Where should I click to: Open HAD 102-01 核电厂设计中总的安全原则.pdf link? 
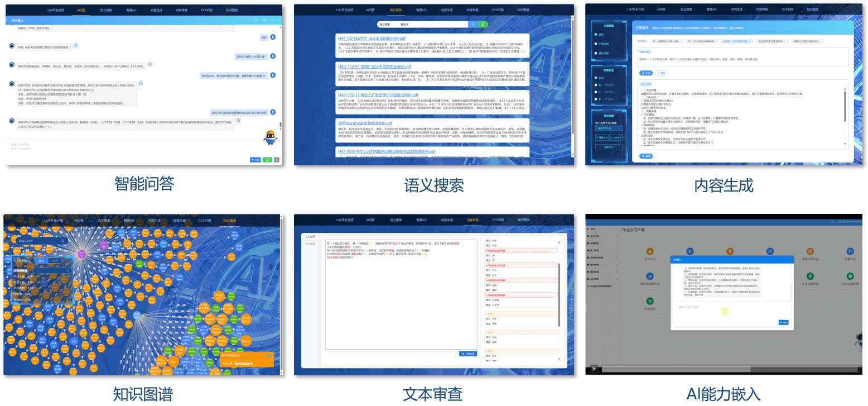coord(374,66)
